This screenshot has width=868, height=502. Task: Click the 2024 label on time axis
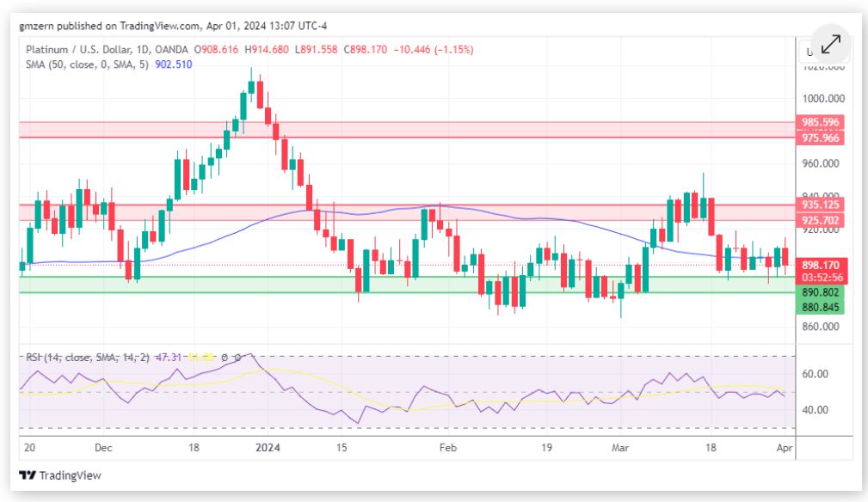(x=269, y=448)
